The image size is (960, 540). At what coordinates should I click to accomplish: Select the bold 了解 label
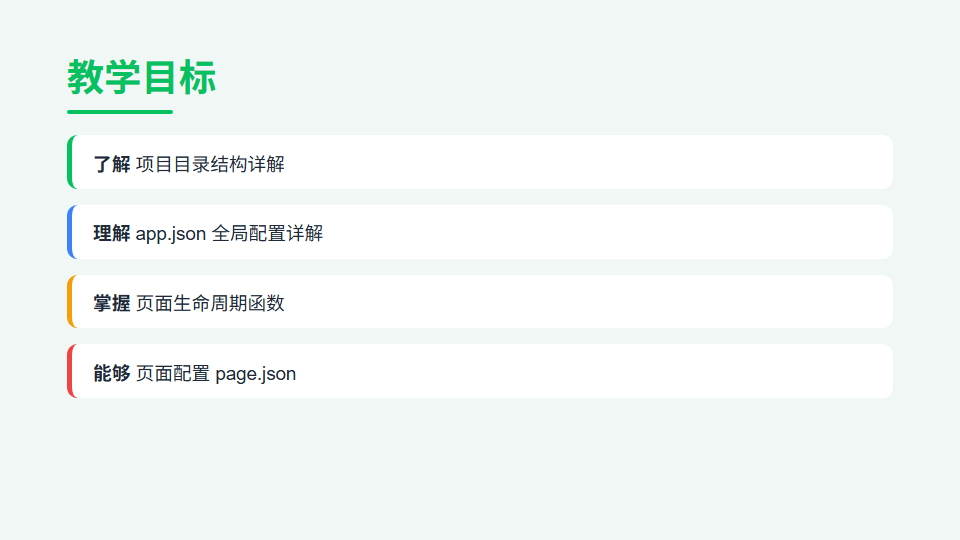coord(111,164)
